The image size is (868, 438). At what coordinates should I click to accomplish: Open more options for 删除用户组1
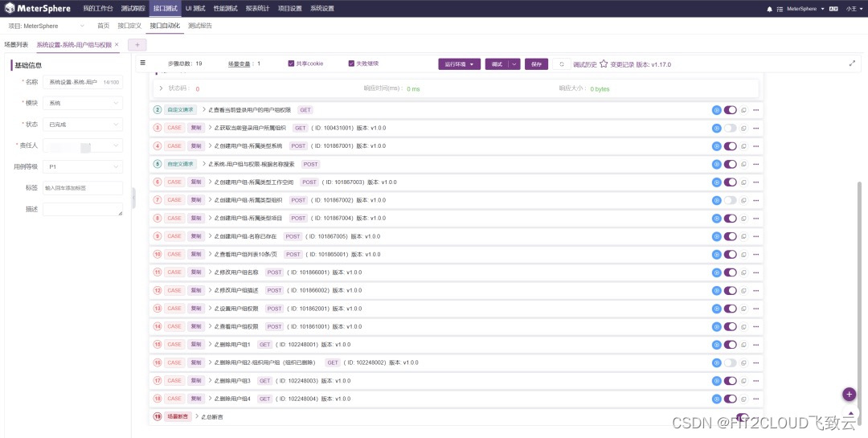[756, 345]
